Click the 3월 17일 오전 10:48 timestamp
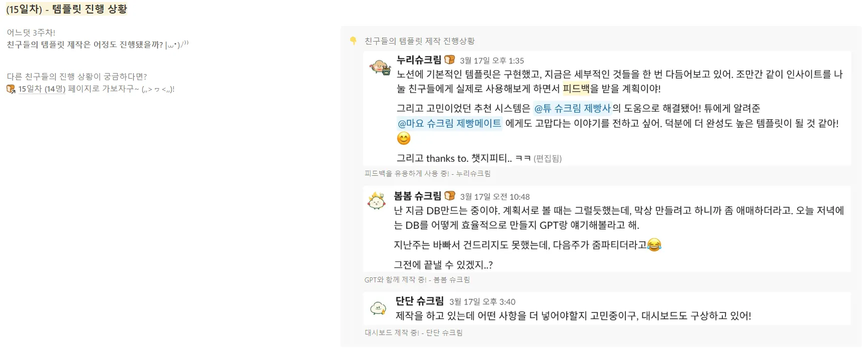868x351 pixels. pyautogui.click(x=495, y=197)
